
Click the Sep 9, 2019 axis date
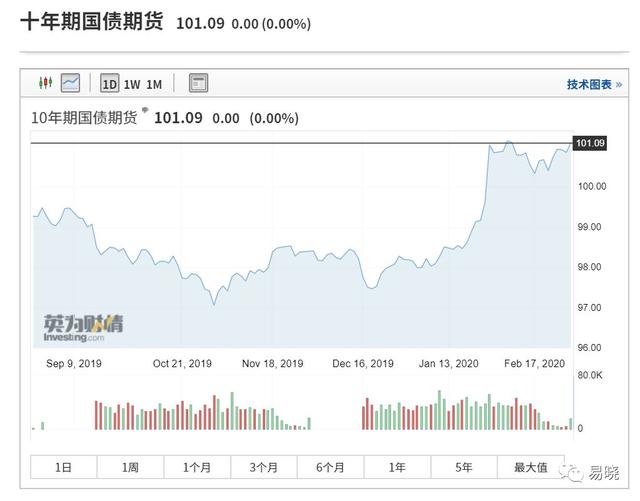click(x=74, y=363)
